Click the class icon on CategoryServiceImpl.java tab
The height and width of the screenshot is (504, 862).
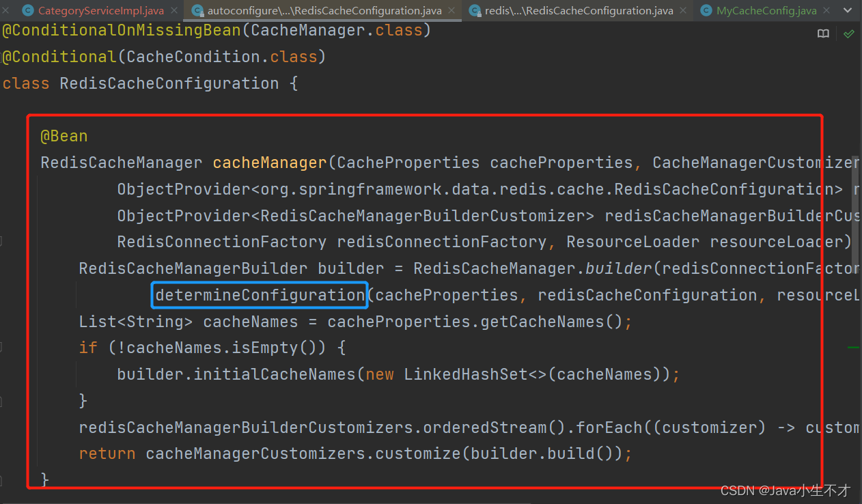tap(27, 10)
